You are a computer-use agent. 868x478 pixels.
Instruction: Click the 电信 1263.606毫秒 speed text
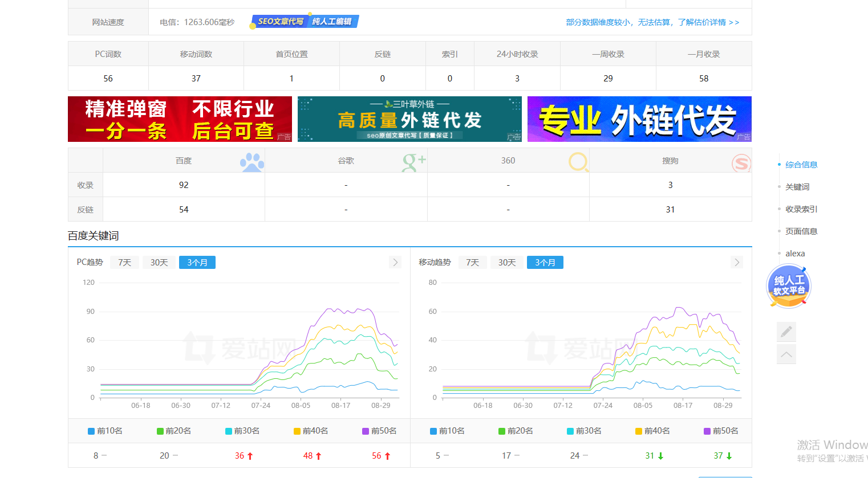pos(197,22)
